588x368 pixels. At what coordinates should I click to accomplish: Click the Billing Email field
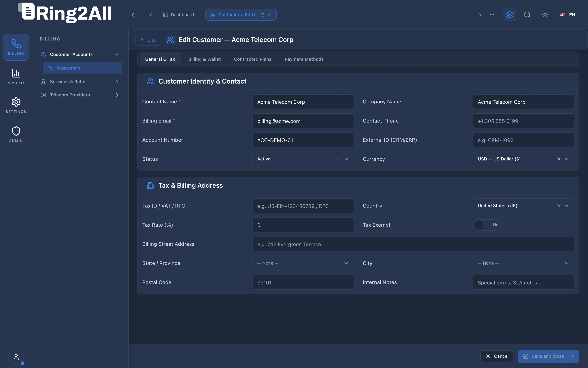click(303, 121)
